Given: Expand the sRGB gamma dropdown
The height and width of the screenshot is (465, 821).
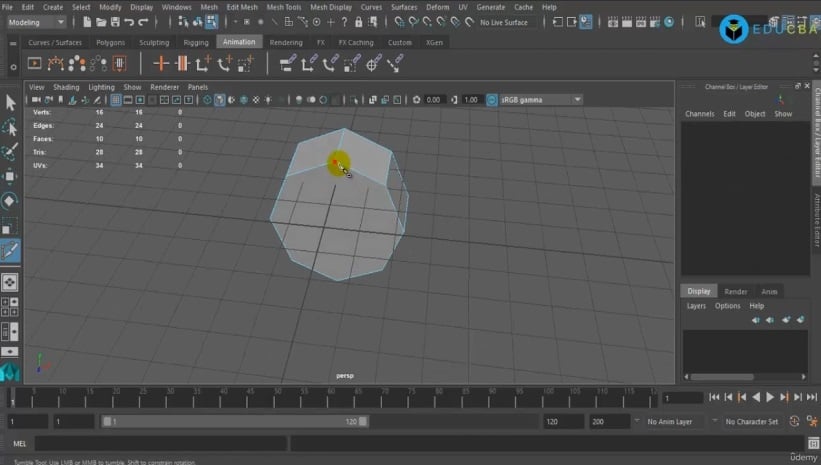Looking at the screenshot, I should pos(540,99).
